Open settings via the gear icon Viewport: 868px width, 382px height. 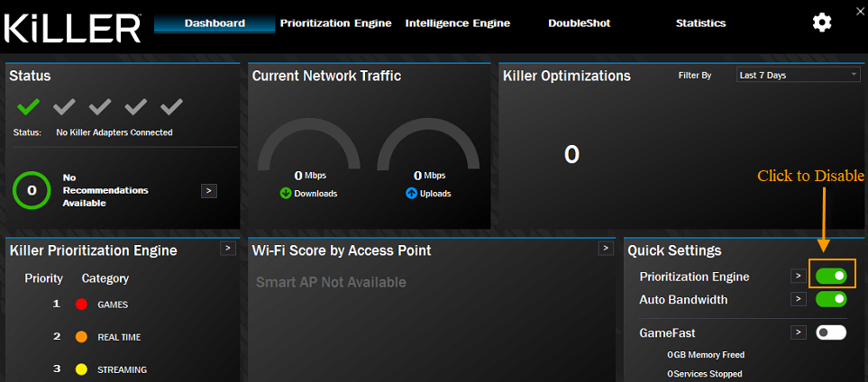(821, 23)
